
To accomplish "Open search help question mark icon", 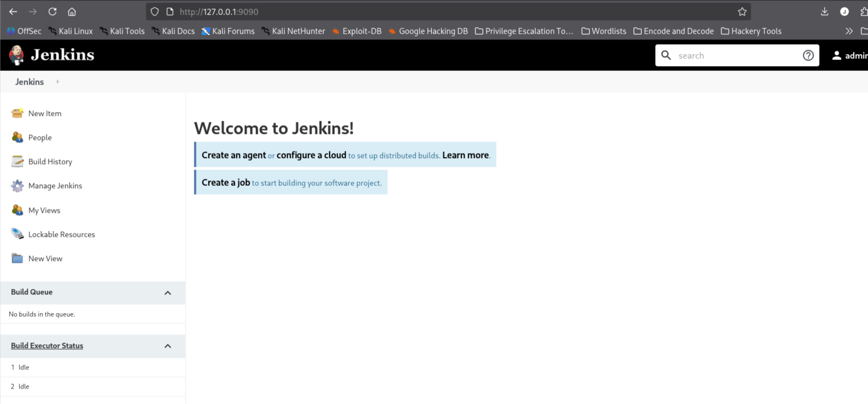I will pos(808,55).
